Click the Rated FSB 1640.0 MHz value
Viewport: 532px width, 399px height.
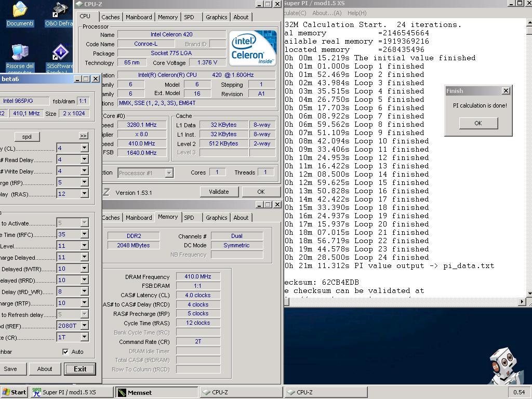click(141, 153)
